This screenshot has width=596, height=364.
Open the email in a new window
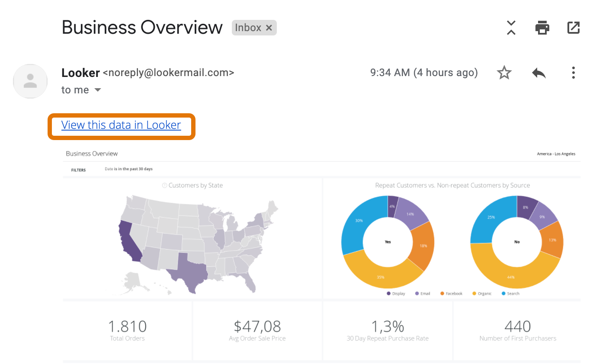point(573,27)
